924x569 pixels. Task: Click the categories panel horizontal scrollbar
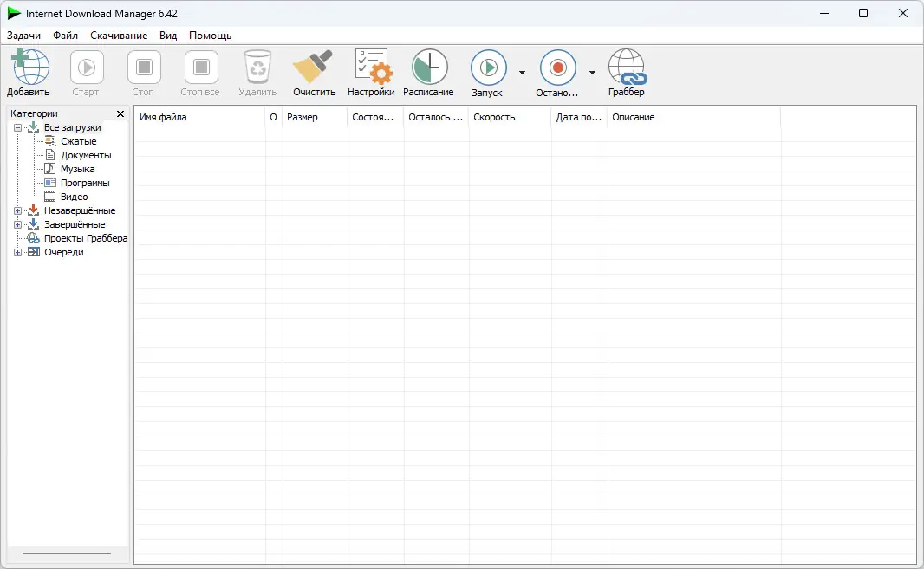click(x=67, y=553)
